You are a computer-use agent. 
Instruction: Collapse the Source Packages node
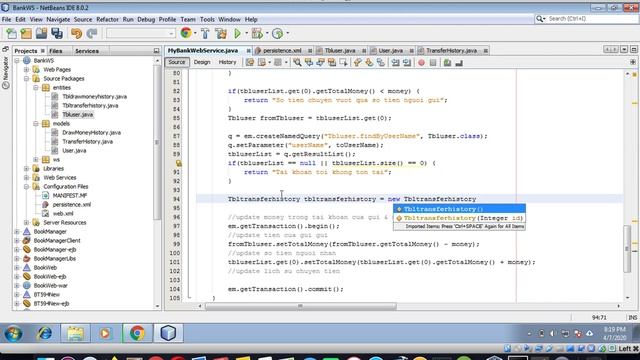[x=27, y=78]
